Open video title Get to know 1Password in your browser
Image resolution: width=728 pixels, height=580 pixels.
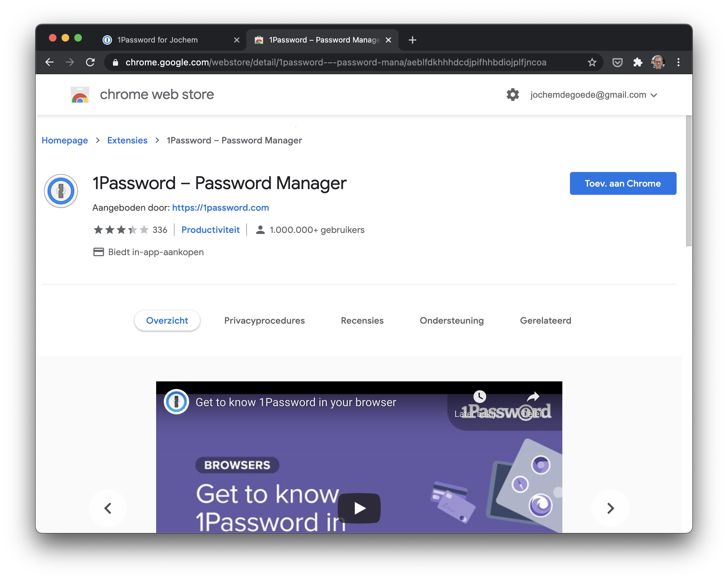pos(296,402)
